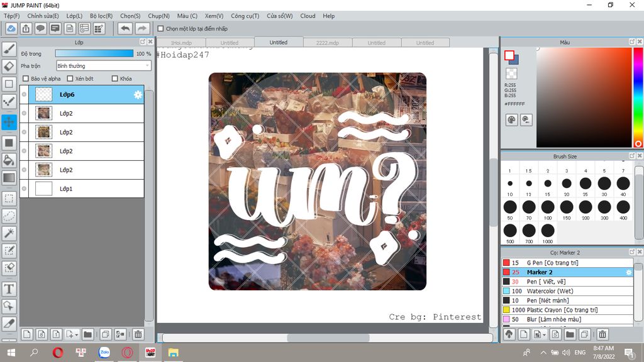644x362 pixels.
Task: Select the Fill rectangle tool
Action: click(x=9, y=143)
